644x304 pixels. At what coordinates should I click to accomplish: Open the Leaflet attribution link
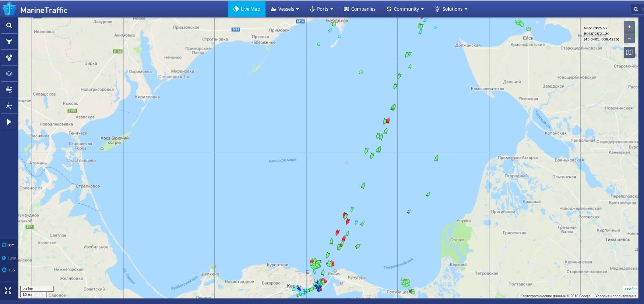[x=631, y=289]
